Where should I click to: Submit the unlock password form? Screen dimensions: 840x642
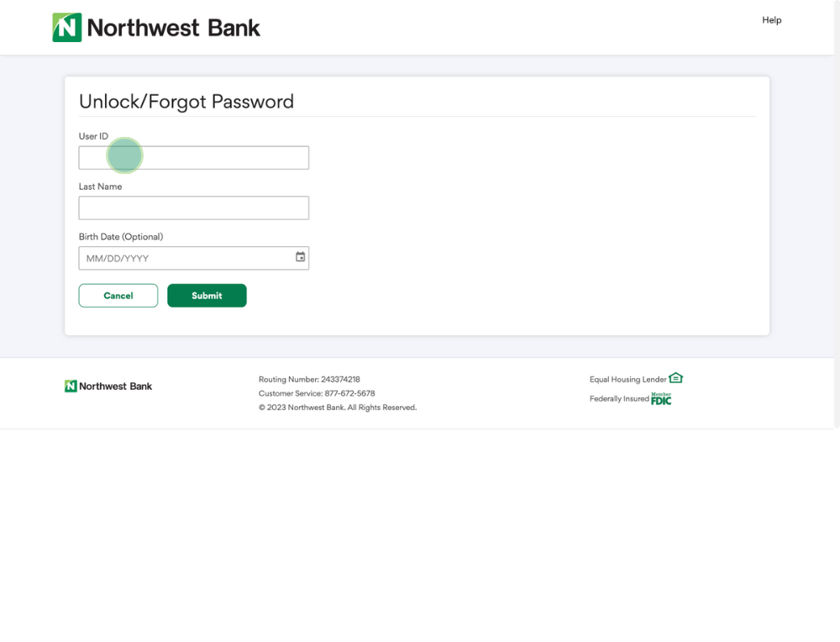[207, 296]
